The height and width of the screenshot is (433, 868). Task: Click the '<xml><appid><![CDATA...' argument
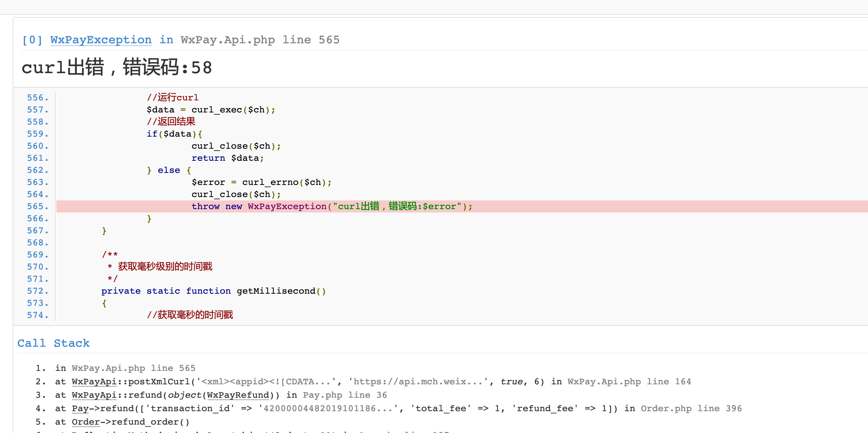pyautogui.click(x=266, y=381)
